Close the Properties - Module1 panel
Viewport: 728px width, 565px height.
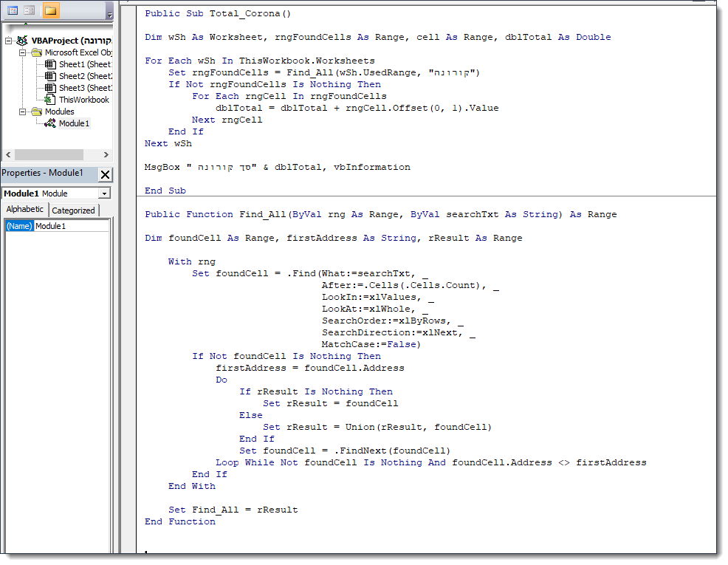(x=105, y=174)
